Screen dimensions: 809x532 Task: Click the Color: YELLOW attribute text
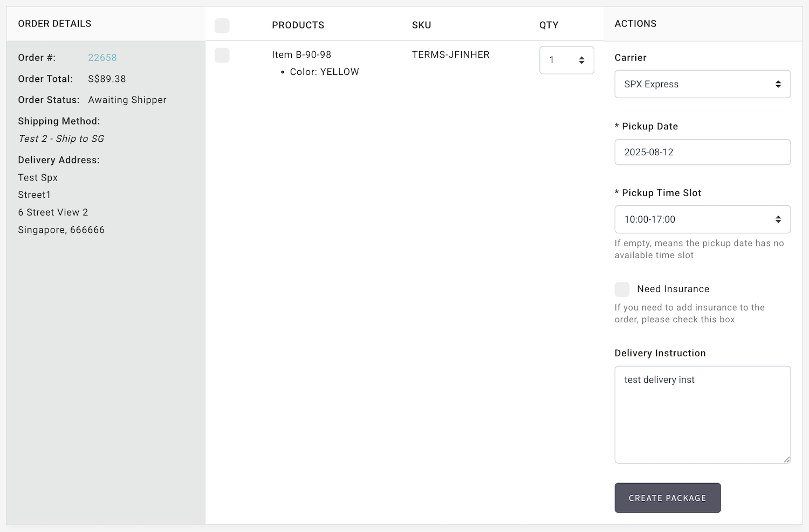click(x=325, y=72)
